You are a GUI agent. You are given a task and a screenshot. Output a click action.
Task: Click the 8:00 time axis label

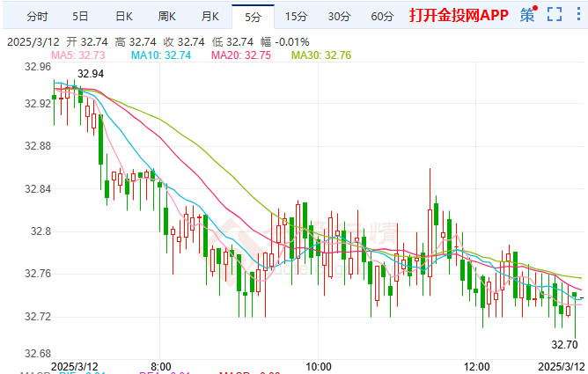pyautogui.click(x=161, y=366)
